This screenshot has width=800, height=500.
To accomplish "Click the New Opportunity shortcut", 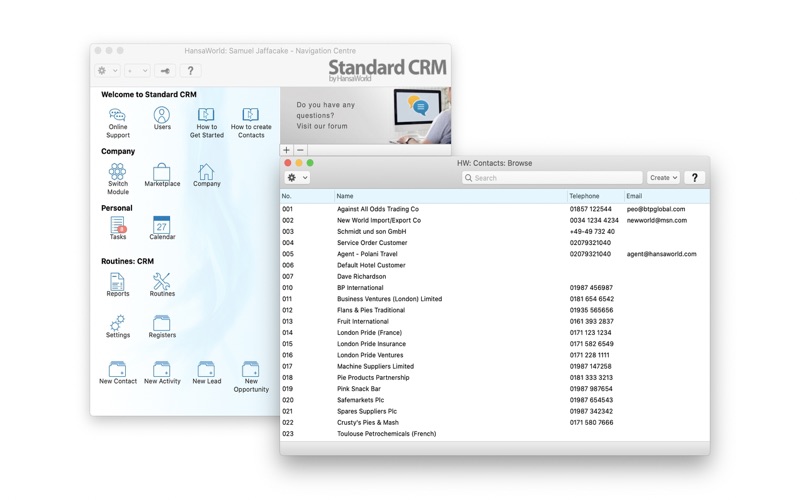I will pyautogui.click(x=251, y=377).
